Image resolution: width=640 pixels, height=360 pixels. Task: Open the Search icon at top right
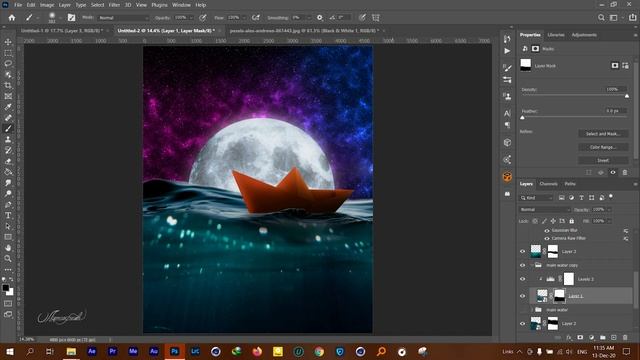(x=601, y=18)
